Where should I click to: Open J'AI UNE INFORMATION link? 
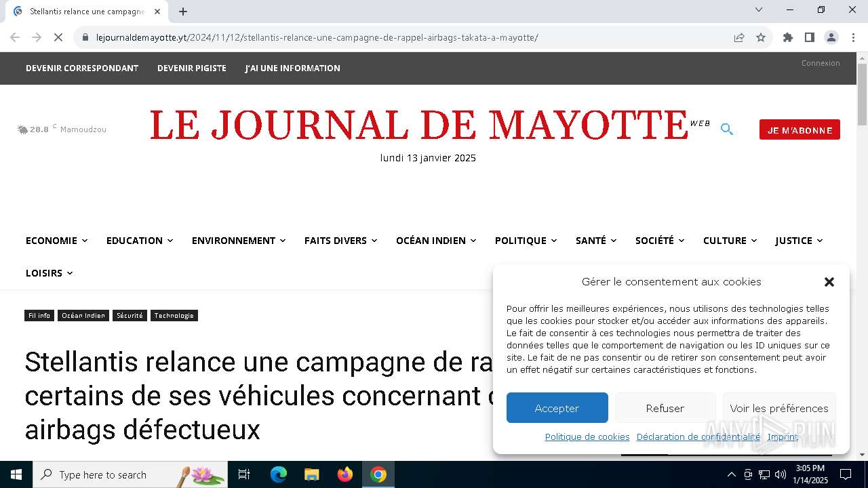[293, 68]
